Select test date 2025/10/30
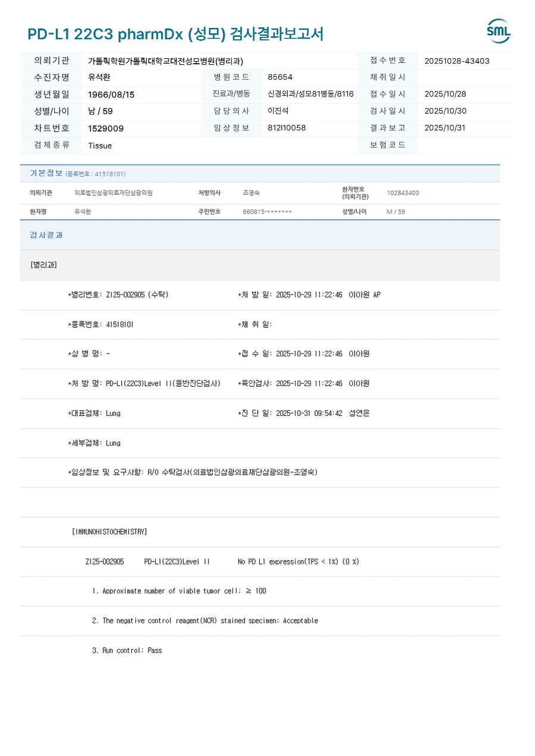The height and width of the screenshot is (756, 535). [445, 111]
